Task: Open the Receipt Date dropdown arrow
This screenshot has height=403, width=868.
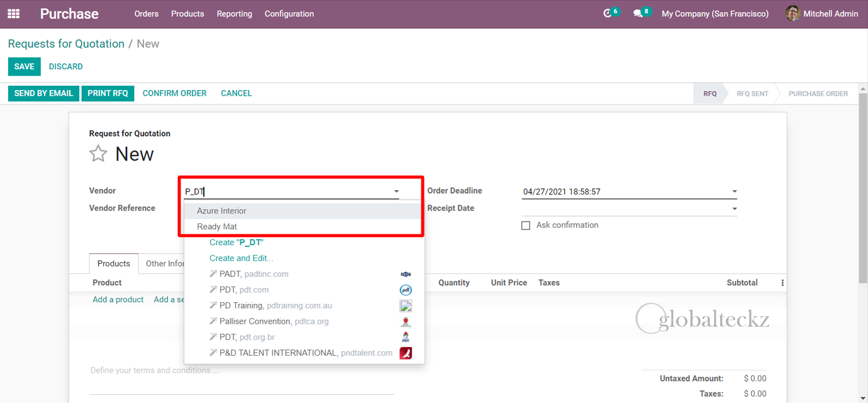Action: (x=734, y=208)
